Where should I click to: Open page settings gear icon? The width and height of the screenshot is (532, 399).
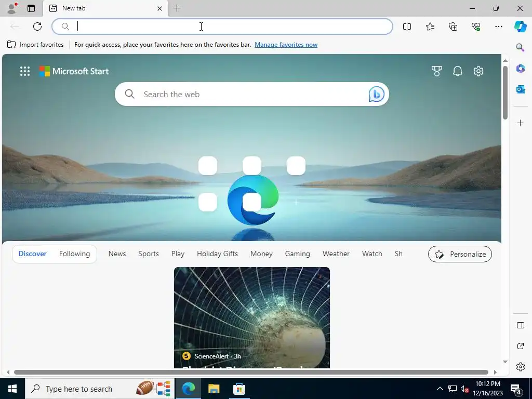(478, 71)
